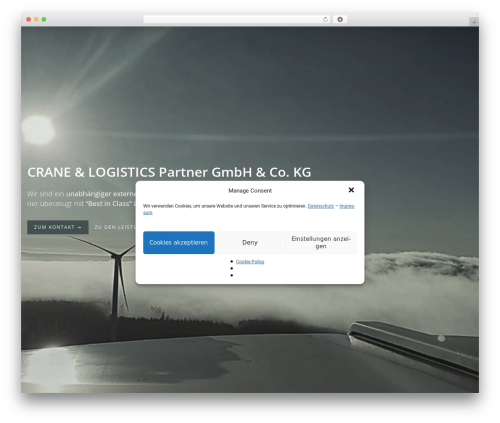500x423 pixels.
Task: Click the yellow minimize window button
Action: click(x=36, y=19)
